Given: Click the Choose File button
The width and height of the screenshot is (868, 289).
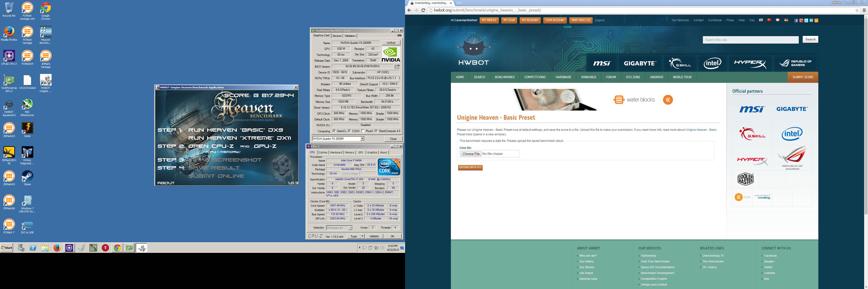Looking at the screenshot, I should coord(471,154).
